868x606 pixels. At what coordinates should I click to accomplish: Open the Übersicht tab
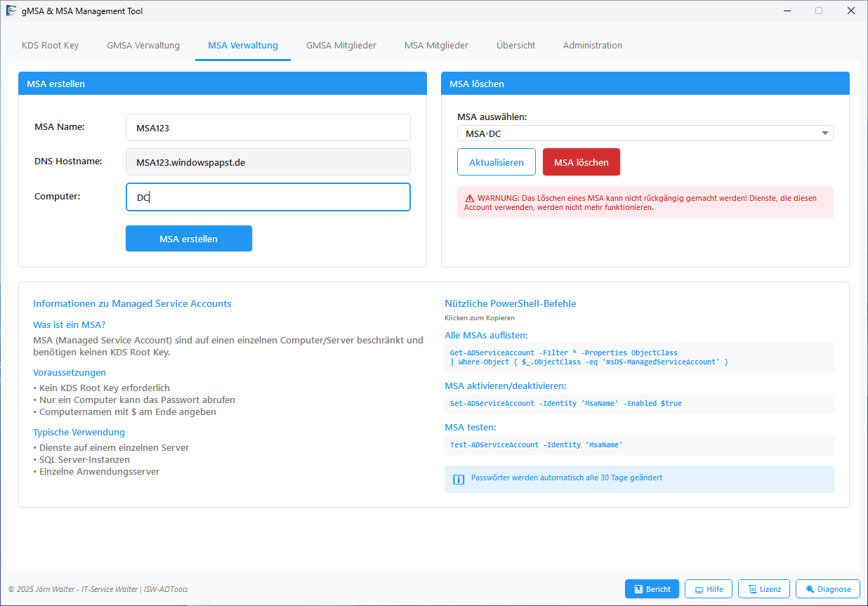tap(515, 46)
